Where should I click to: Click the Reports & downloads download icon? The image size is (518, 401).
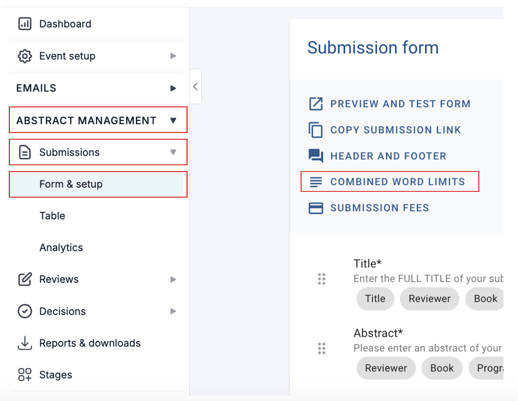(25, 343)
